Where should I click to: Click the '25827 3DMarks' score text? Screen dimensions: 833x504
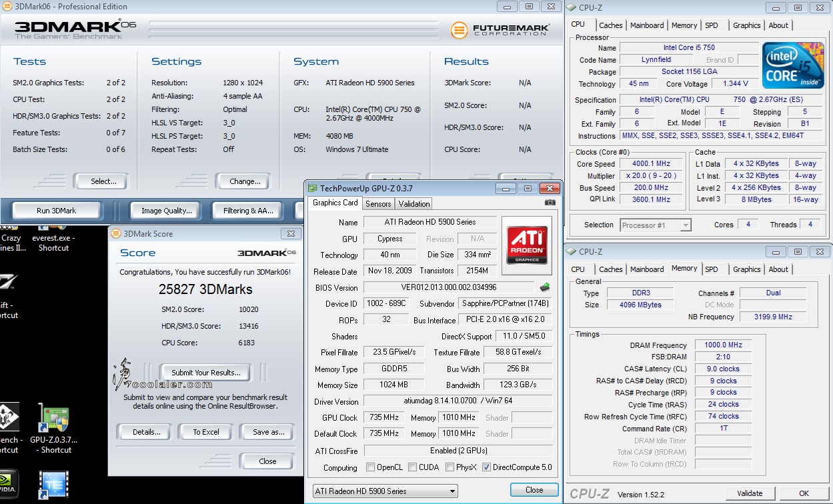click(x=205, y=289)
